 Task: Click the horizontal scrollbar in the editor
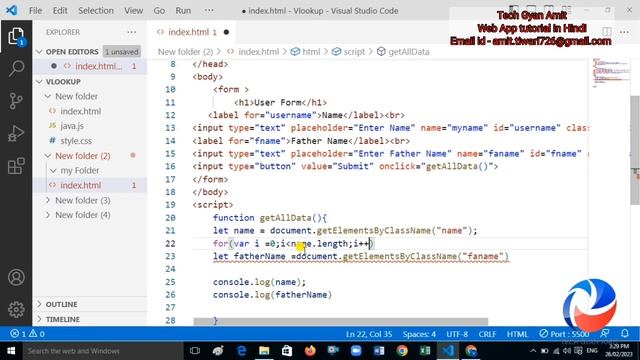pyautogui.click(x=341, y=322)
